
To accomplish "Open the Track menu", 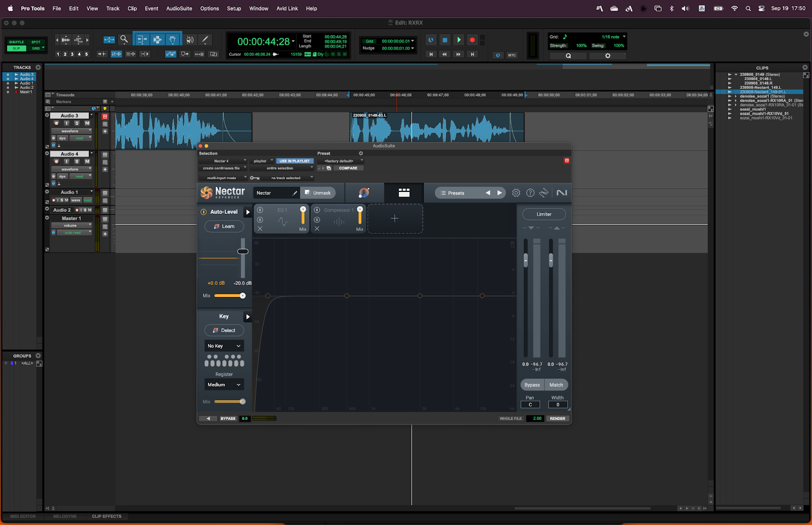I will (x=113, y=9).
